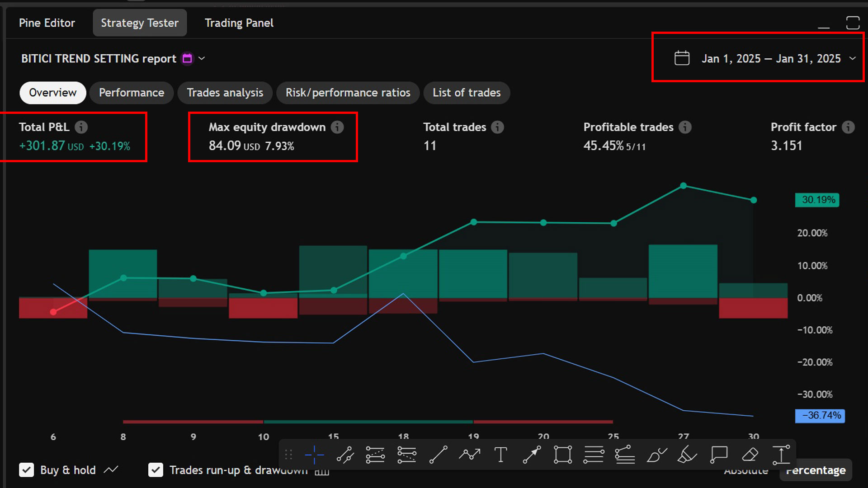The width and height of the screenshot is (868, 488).
Task: Click the List of trades button
Action: pyautogui.click(x=467, y=93)
